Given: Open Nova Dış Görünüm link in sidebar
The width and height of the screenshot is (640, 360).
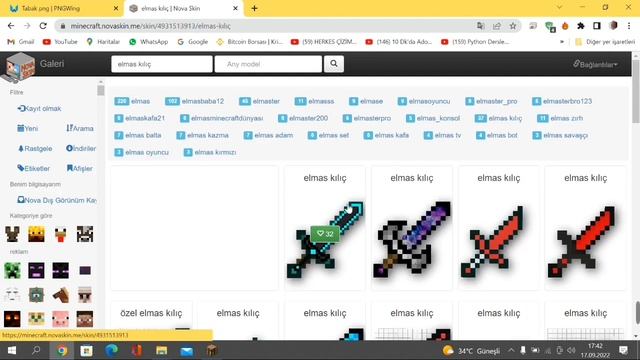Looking at the screenshot, I should point(57,200).
